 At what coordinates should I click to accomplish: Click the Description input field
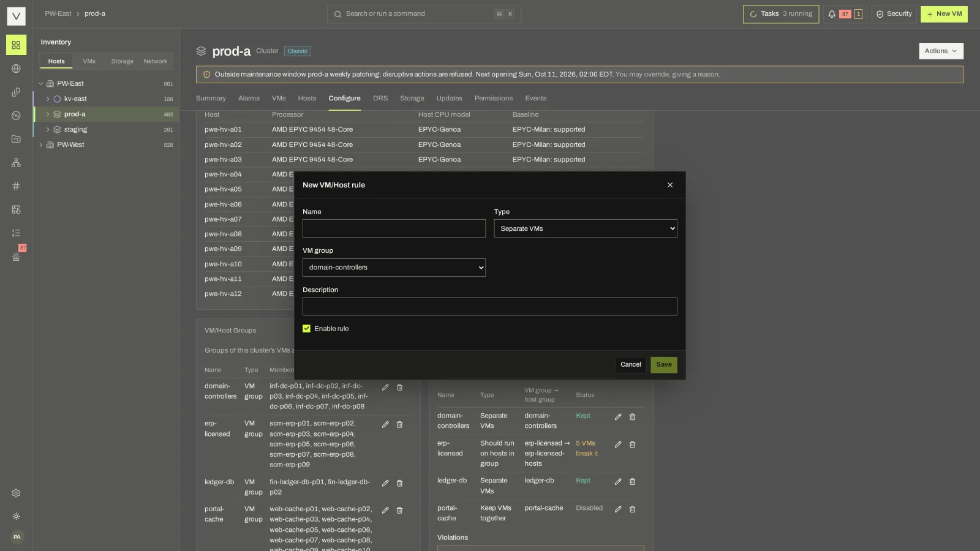490,307
